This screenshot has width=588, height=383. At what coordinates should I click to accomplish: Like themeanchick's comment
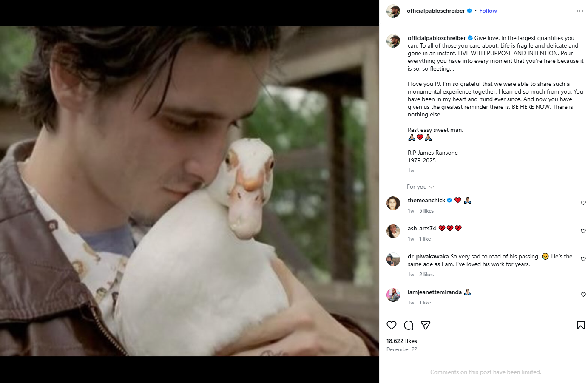583,203
